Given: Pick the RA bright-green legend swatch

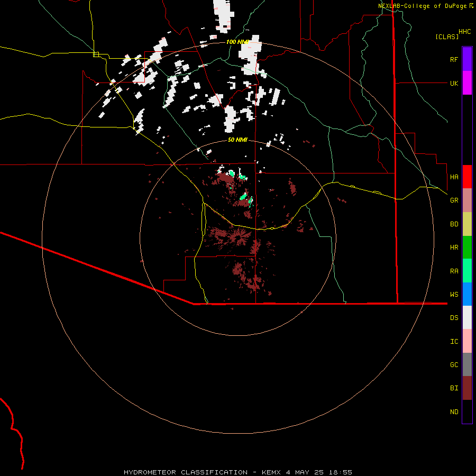Looking at the screenshot, I should (467, 271).
